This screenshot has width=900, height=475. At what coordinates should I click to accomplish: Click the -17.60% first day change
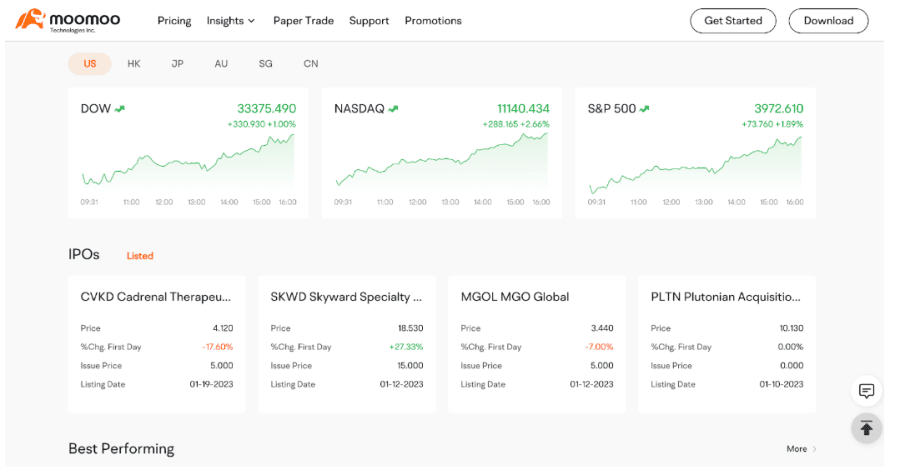click(217, 346)
